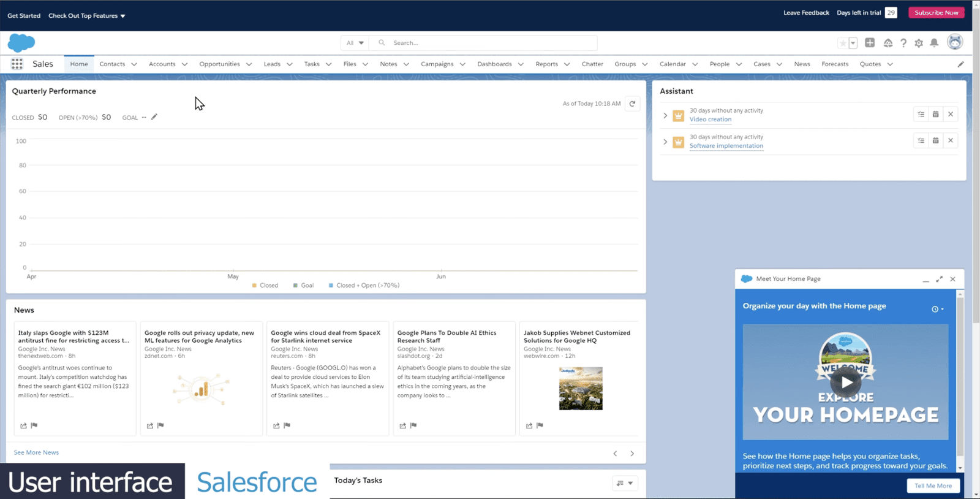Open the walkthrough clock options dropdown
Screen dimensions: 980x499
coord(938,309)
